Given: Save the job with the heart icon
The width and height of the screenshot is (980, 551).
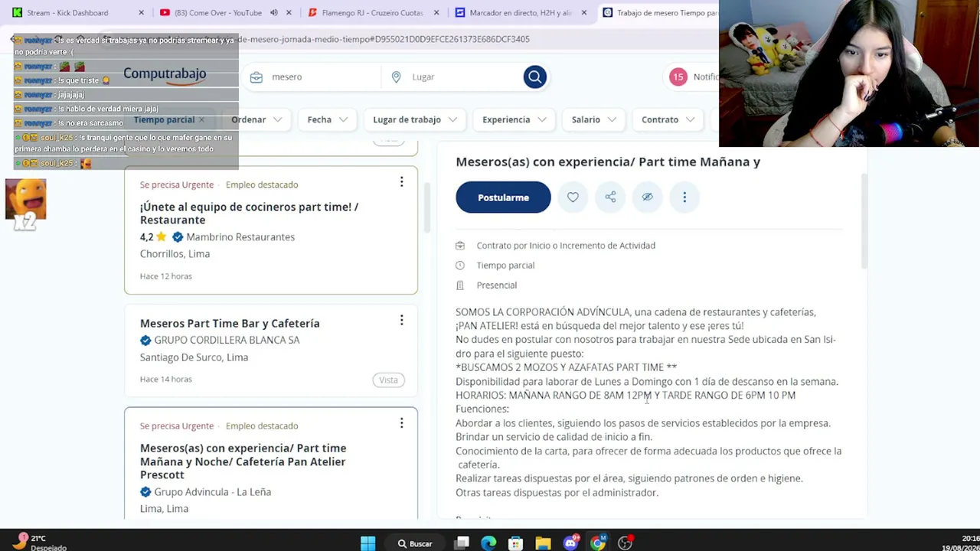Looking at the screenshot, I should [x=573, y=197].
